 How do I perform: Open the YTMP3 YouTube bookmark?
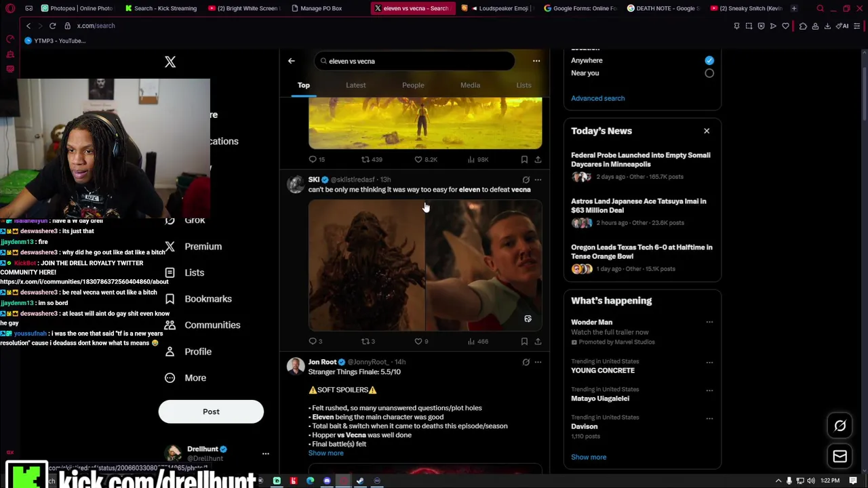(55, 41)
